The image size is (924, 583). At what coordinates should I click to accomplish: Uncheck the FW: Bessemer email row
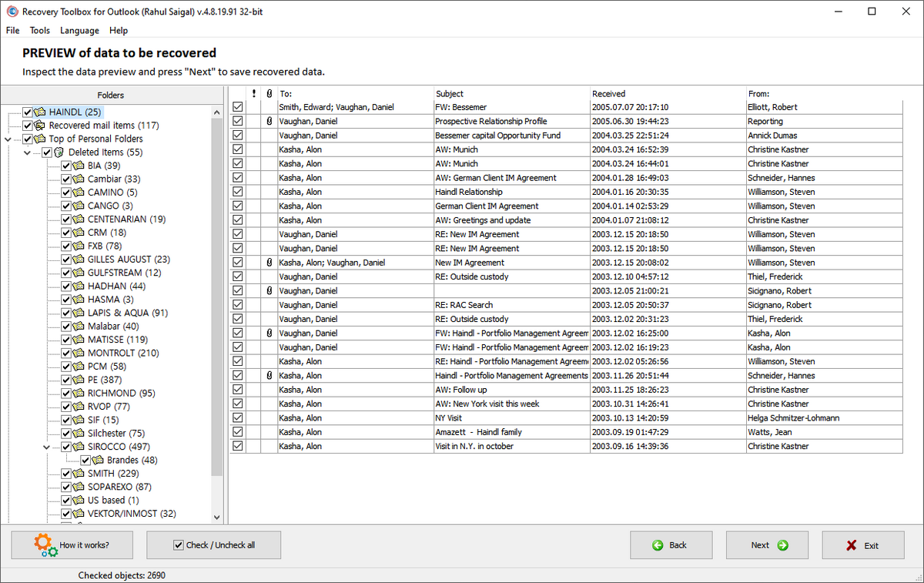(x=236, y=107)
